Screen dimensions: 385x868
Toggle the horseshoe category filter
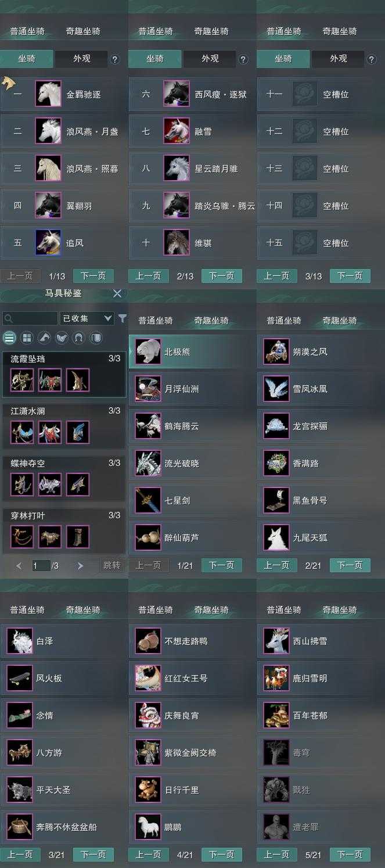click(79, 338)
